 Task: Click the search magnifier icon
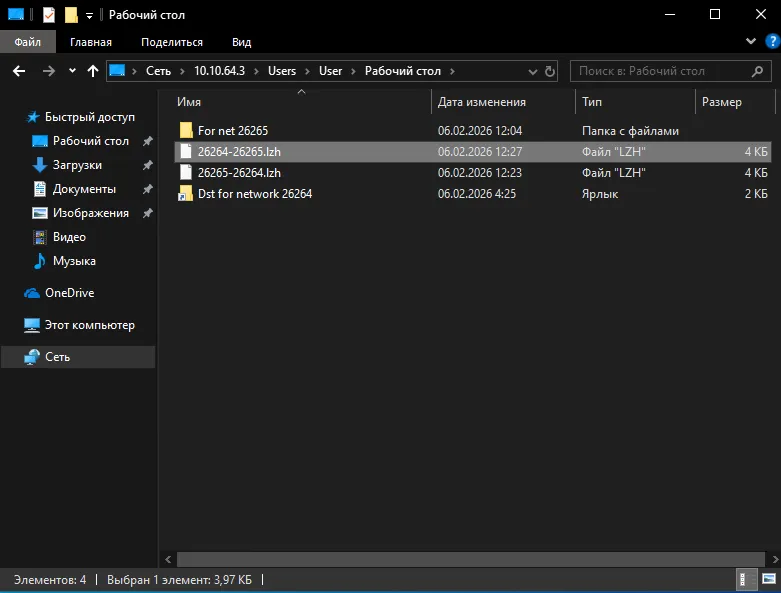[757, 71]
